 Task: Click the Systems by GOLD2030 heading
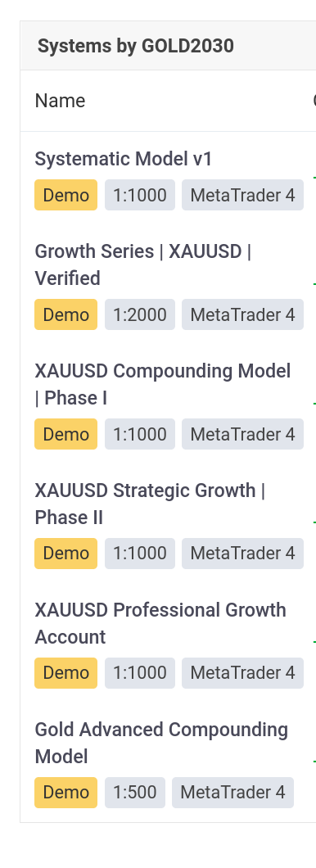(136, 46)
